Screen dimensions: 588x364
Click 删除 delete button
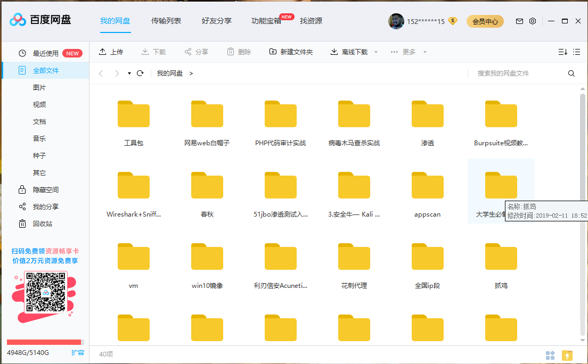pyautogui.click(x=239, y=52)
